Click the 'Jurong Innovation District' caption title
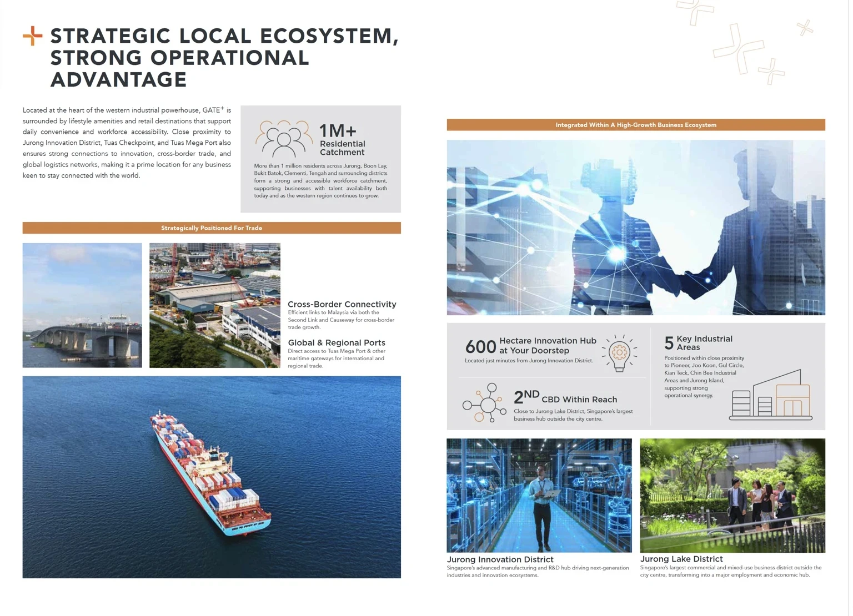This screenshot has height=616, width=853. click(x=500, y=560)
